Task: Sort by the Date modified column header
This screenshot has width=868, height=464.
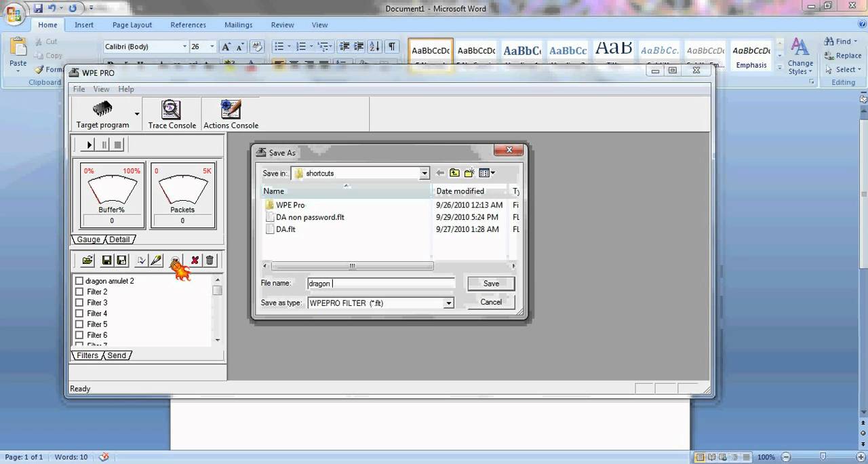Action: pos(470,191)
